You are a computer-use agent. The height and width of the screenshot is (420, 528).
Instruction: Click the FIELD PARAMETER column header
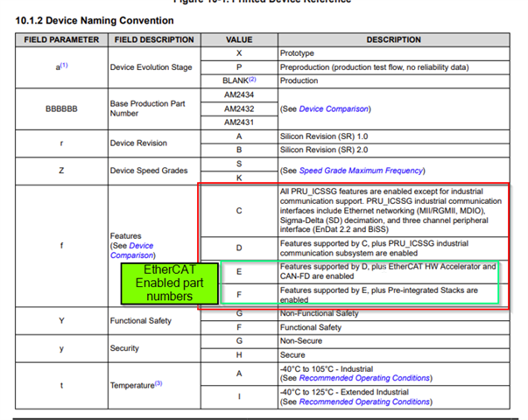click(x=61, y=39)
